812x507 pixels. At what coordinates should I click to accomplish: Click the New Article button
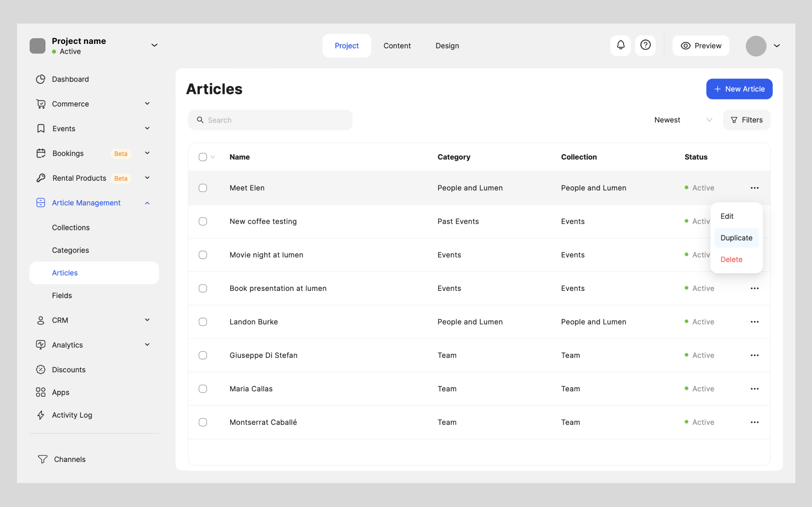coord(739,89)
